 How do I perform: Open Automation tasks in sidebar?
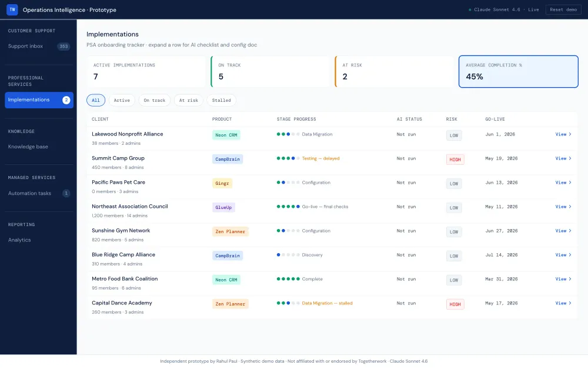[39, 193]
